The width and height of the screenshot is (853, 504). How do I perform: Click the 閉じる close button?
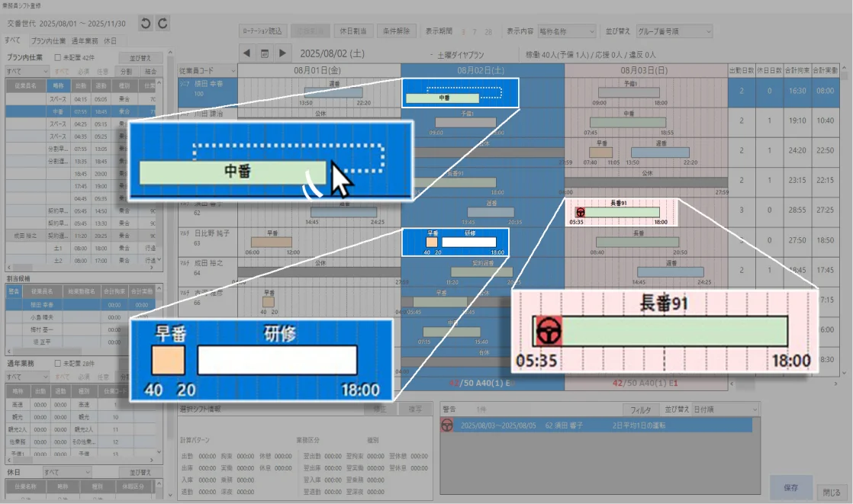(x=832, y=492)
